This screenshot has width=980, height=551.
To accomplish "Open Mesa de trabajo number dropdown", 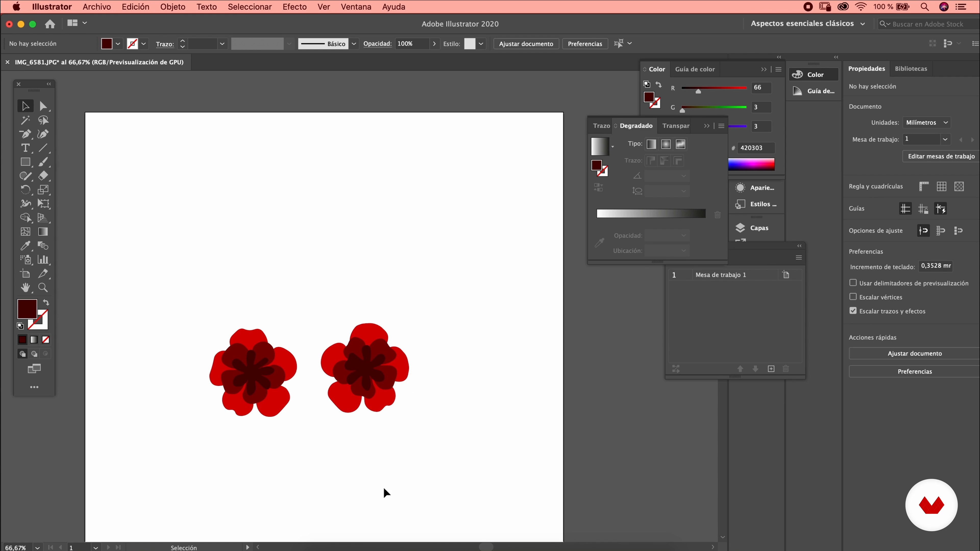I will [945, 139].
